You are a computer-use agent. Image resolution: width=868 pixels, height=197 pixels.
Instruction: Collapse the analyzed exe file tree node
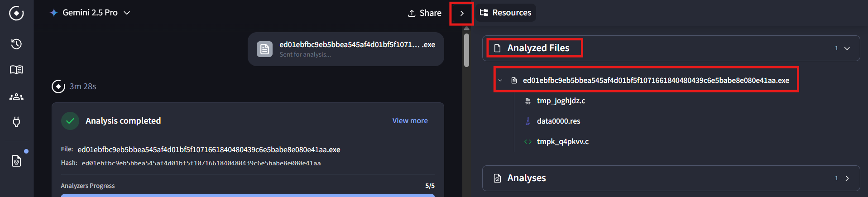click(500, 80)
